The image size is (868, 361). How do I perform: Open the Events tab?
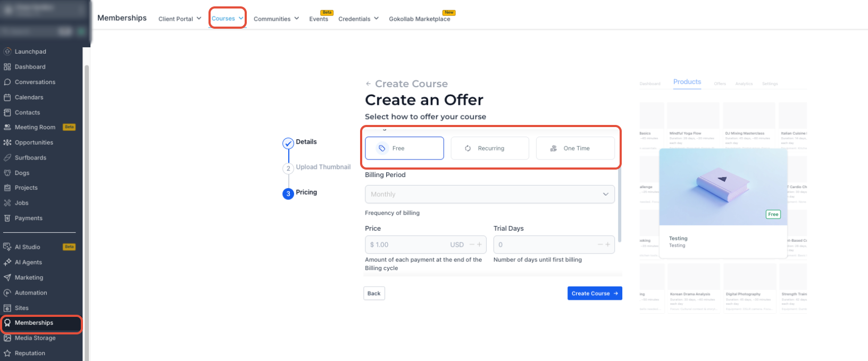(319, 19)
